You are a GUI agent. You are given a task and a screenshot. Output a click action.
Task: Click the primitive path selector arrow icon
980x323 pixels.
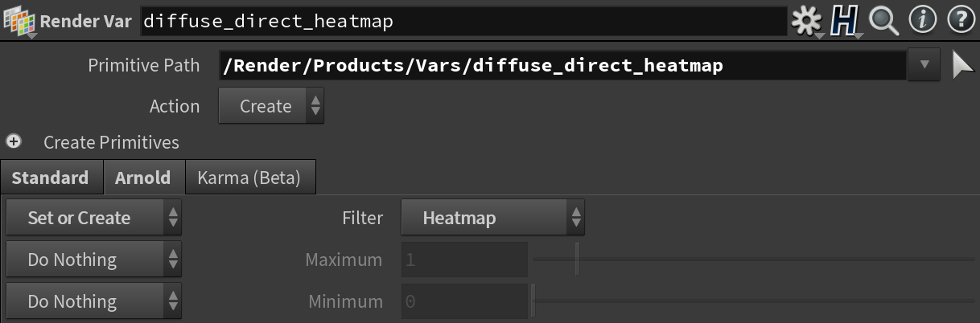pos(962,65)
